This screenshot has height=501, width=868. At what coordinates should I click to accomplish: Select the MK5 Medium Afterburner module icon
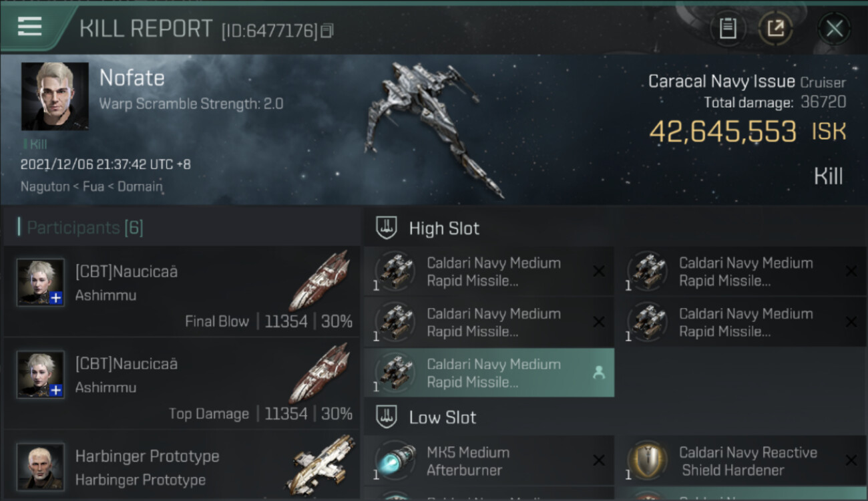(395, 461)
